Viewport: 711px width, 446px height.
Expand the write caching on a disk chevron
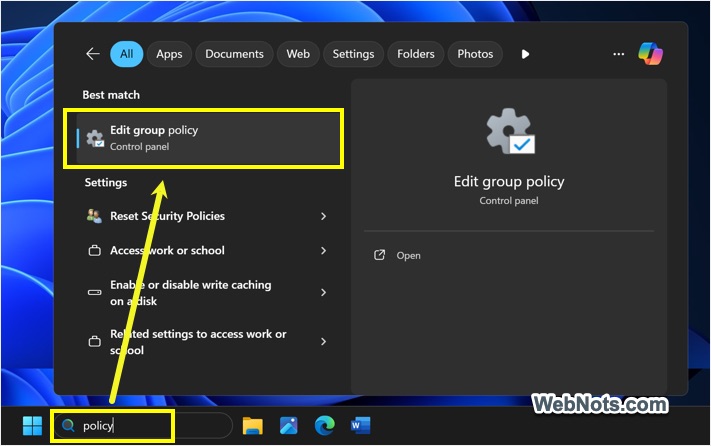(x=323, y=292)
